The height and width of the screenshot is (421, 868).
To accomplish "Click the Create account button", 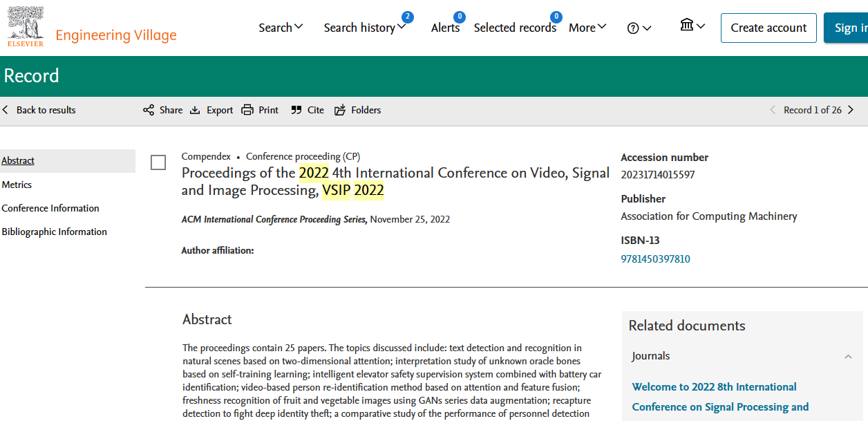I will pyautogui.click(x=768, y=28).
